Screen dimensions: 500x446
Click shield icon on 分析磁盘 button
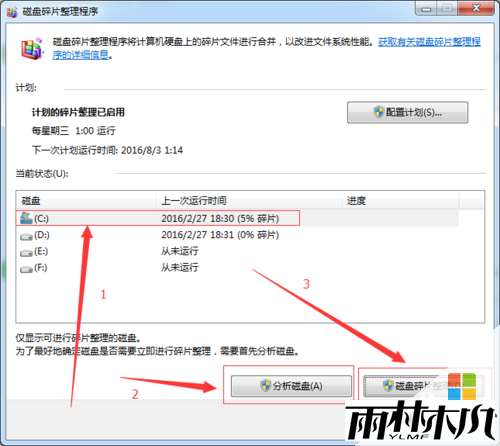coord(266,386)
